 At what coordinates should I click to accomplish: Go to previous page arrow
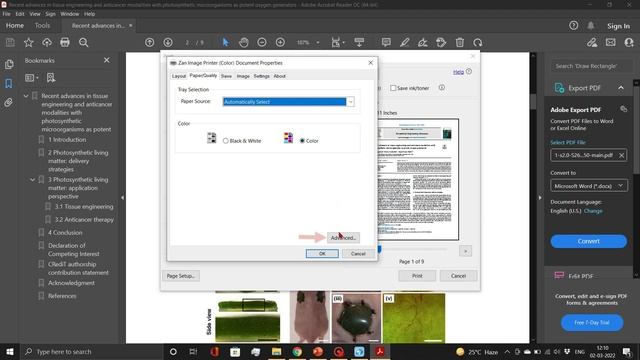[x=149, y=42]
